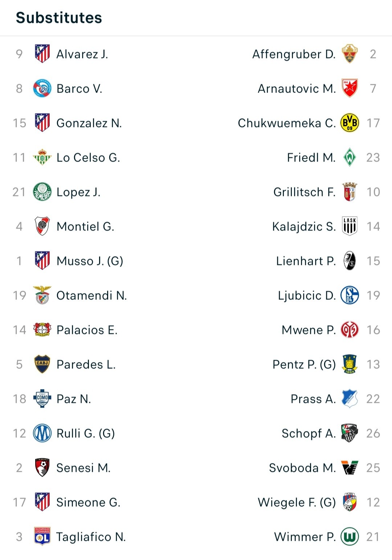The height and width of the screenshot is (560, 392).
Task: Select the Werder Bremen crest by Friedl M.
Action: point(350,157)
